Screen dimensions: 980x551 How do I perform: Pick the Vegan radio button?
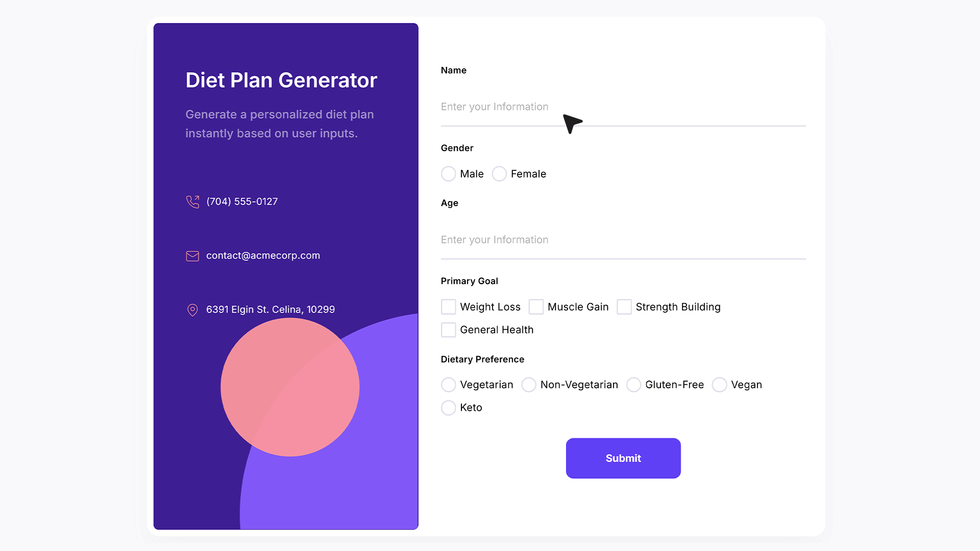point(719,385)
